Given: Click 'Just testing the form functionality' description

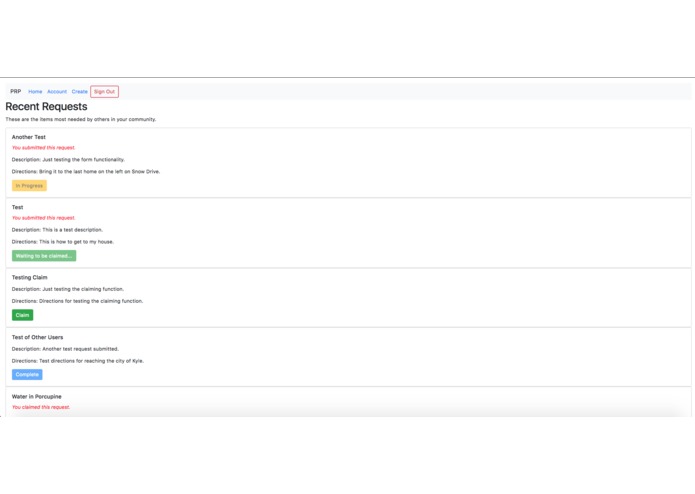Looking at the screenshot, I should 68,159.
